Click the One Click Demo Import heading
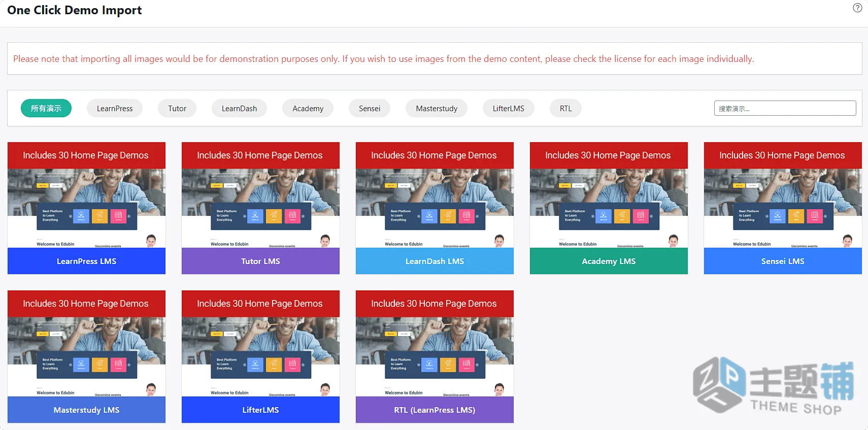This screenshot has width=868, height=430. 75,10
